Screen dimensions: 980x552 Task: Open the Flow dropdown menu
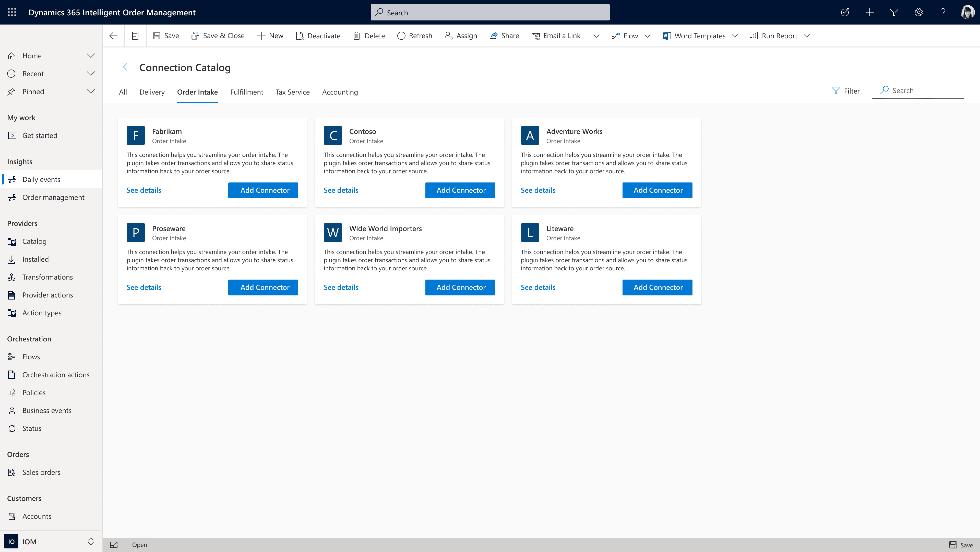click(x=648, y=36)
